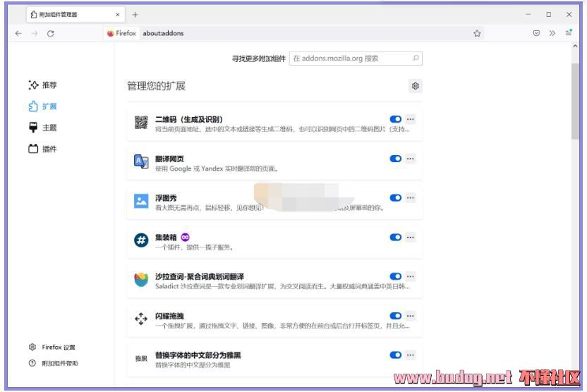This screenshot has height=392, width=587.
Task: Open a new tab with plus button
Action: click(135, 15)
